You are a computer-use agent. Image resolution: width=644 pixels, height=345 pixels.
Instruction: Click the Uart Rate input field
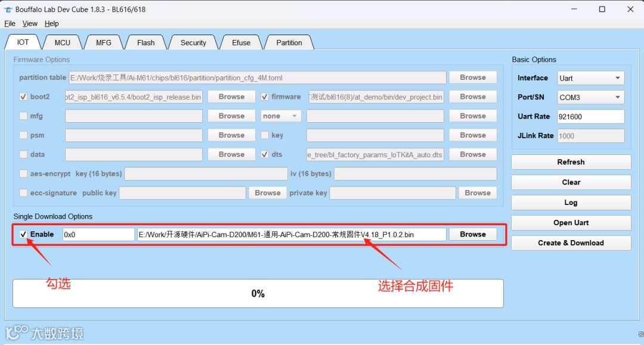pyautogui.click(x=590, y=117)
